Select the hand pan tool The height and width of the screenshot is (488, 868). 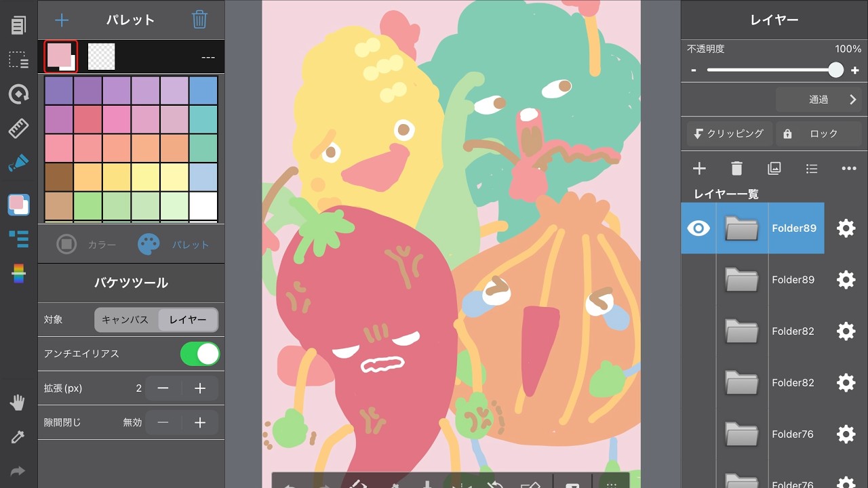pyautogui.click(x=18, y=403)
